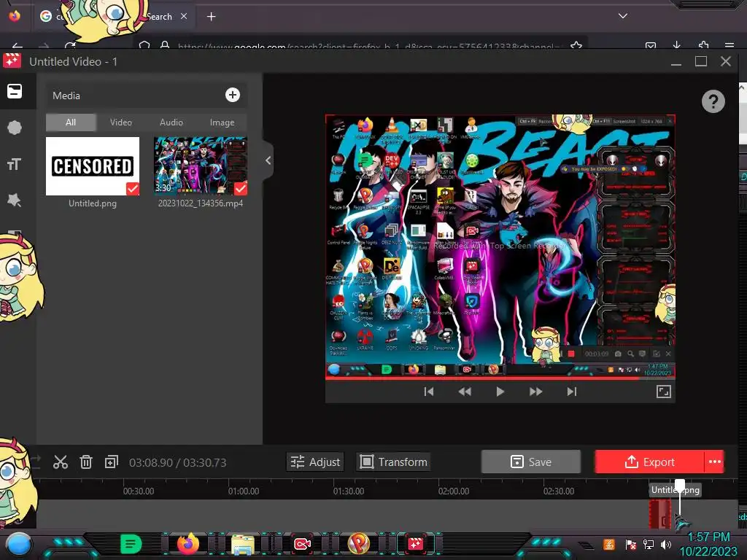Open Firefox hamburger menu
The image size is (747, 560).
pos(729,46)
